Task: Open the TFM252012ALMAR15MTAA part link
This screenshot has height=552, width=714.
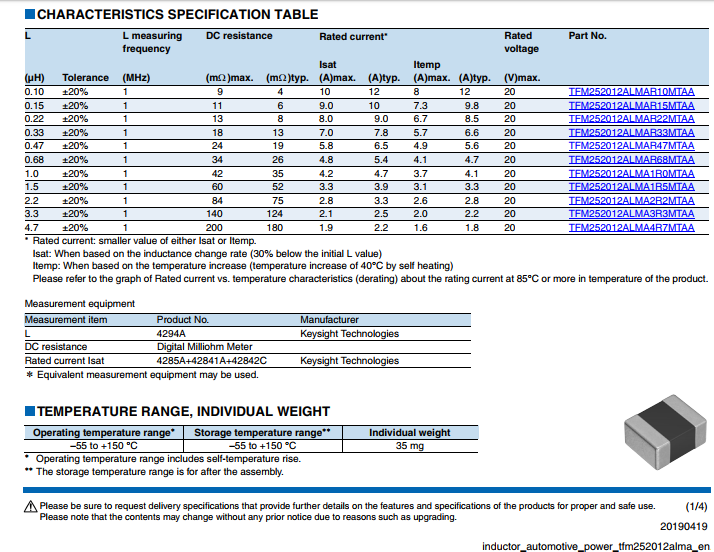Action: [x=630, y=105]
